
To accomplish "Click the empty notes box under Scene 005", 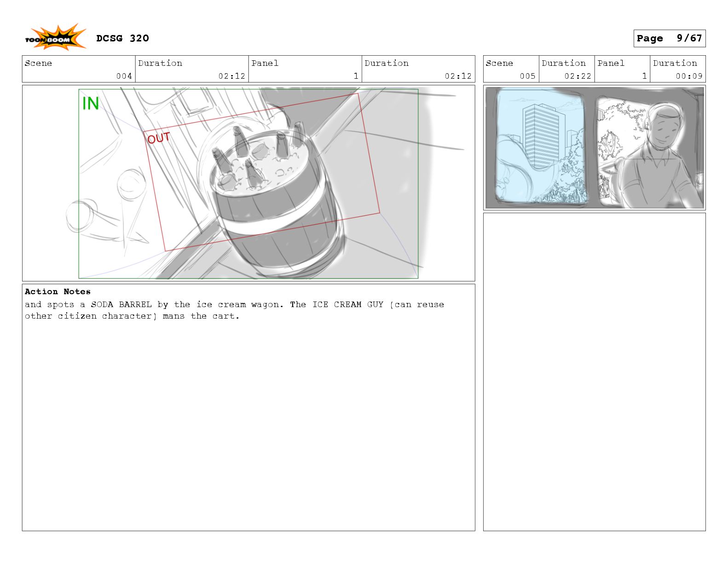I will tap(594, 372).
